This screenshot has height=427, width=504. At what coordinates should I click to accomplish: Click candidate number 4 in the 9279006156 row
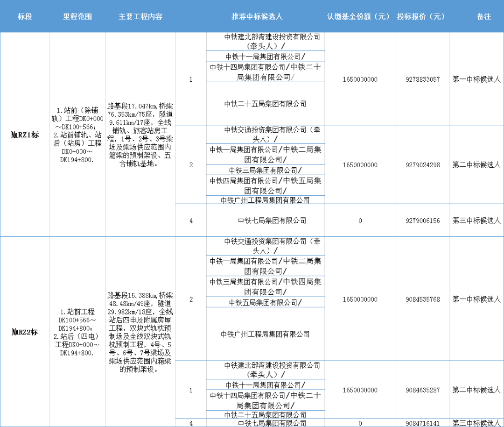[x=191, y=221]
